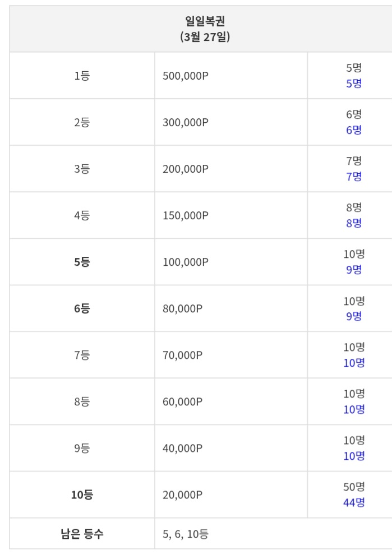This screenshot has width=392, height=559.
Task: Click the 20,000P prize cell
Action: [x=183, y=495]
